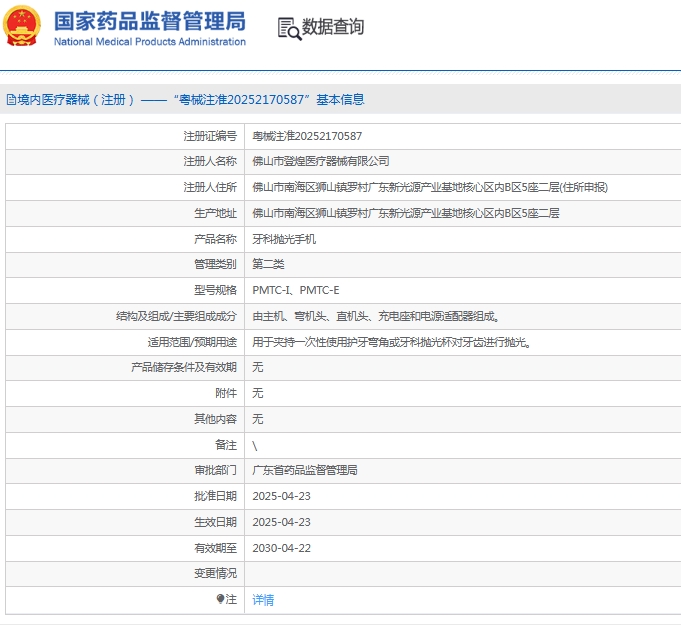Click the 境内医疗器械（注册）基本信息 heading

pos(185,100)
